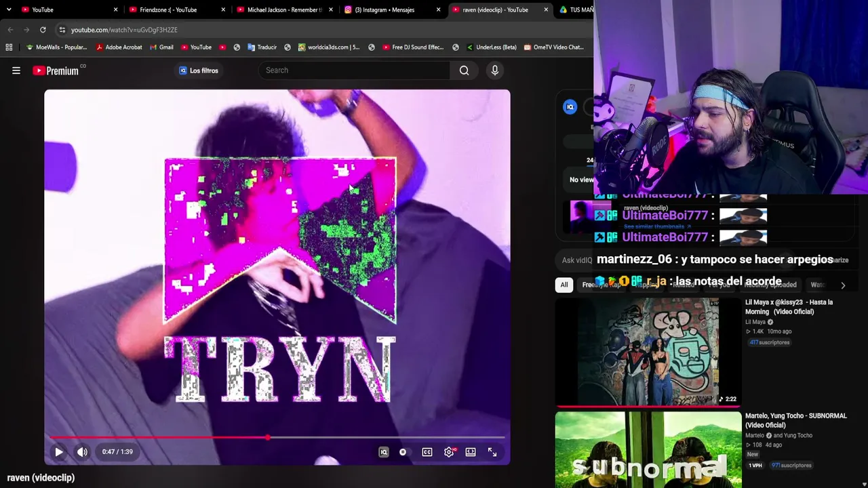868x488 pixels.
Task: Play the raven videoclip
Action: tap(59, 452)
